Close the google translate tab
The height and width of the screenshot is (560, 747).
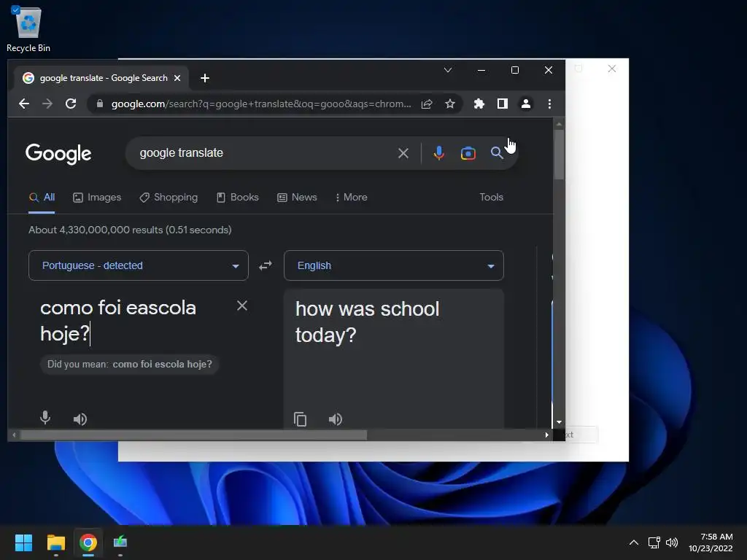click(x=177, y=78)
